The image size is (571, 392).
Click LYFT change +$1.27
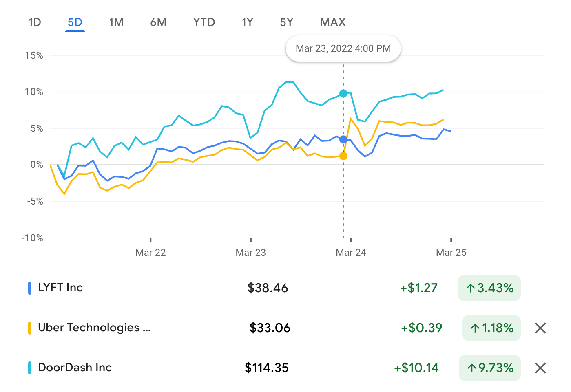(419, 288)
